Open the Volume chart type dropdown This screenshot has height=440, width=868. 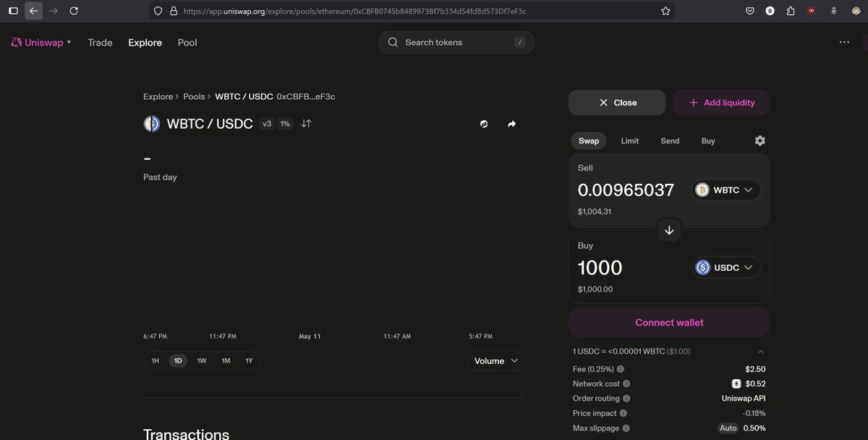click(495, 360)
